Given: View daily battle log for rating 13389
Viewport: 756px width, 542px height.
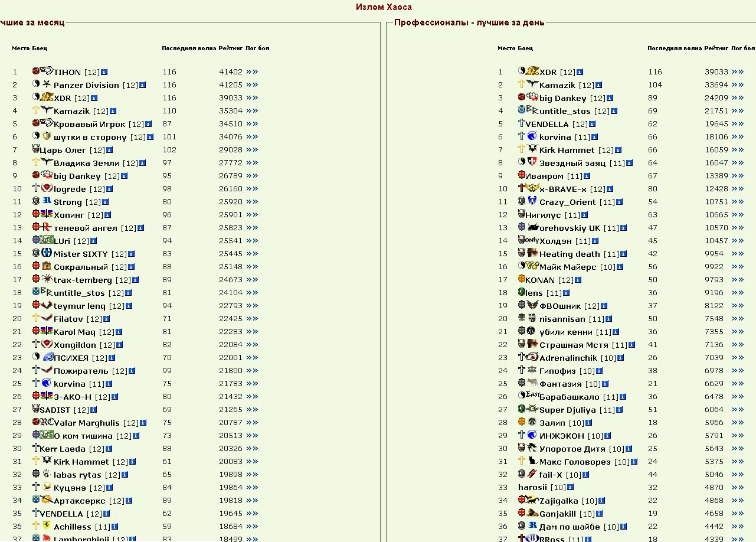Looking at the screenshot, I should tap(738, 176).
